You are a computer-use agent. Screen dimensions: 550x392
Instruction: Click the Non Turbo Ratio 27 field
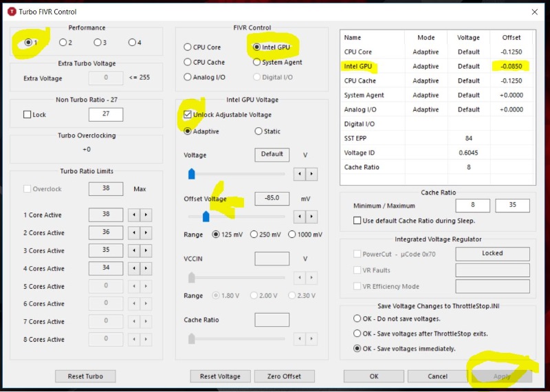(106, 114)
